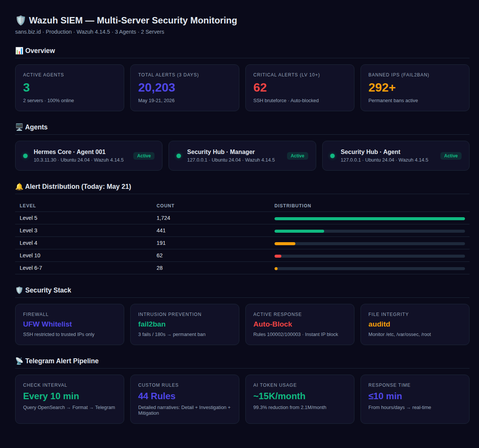Screen dimensions: 479x448
Task: Open the Critical Alerts (LV 10+) card
Action: point(300,88)
